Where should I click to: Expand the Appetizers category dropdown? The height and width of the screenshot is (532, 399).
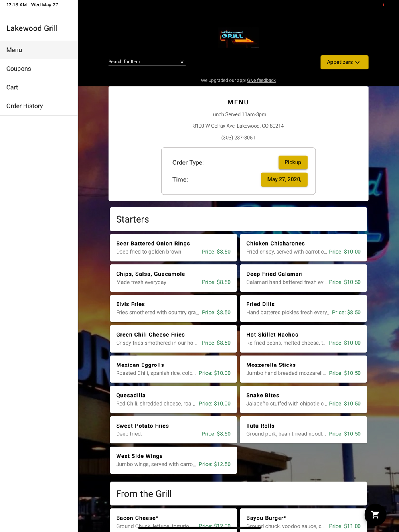(344, 62)
